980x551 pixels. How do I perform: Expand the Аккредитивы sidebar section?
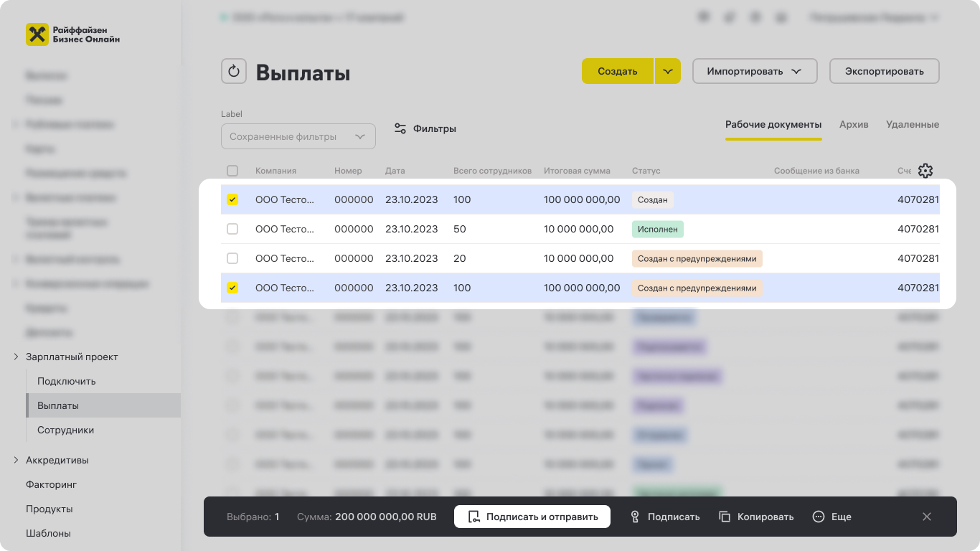(x=17, y=460)
